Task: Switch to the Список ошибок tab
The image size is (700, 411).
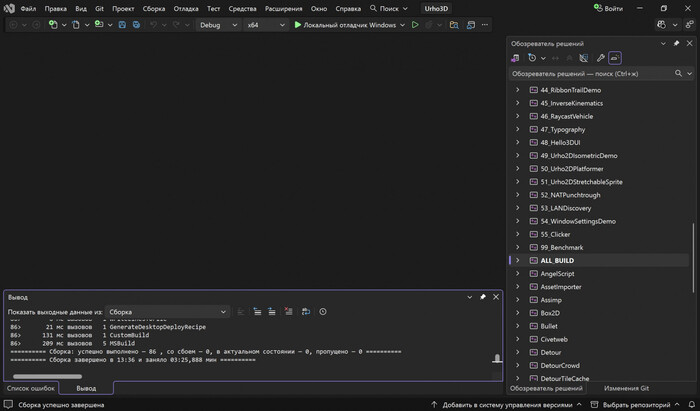Action: click(30, 387)
